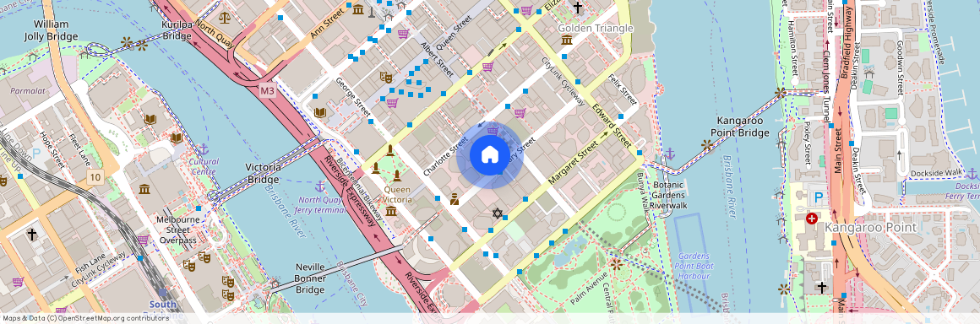The image size is (980, 324).
Task: Select the Charlotte Street label
Action: coord(445,156)
